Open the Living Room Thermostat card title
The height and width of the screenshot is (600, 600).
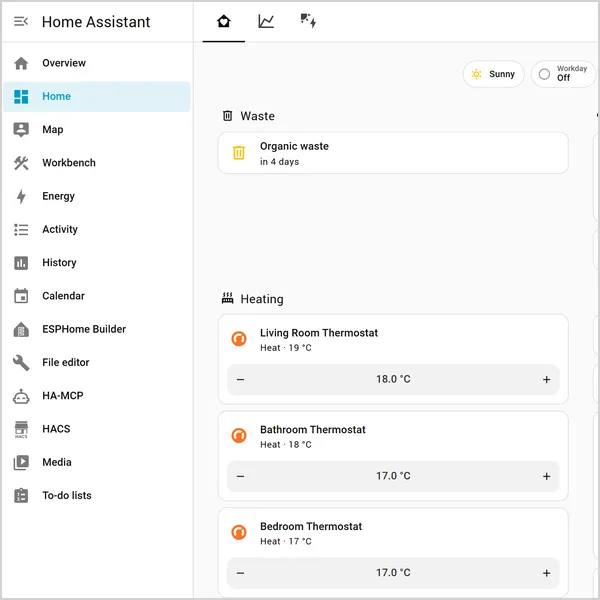coord(319,333)
